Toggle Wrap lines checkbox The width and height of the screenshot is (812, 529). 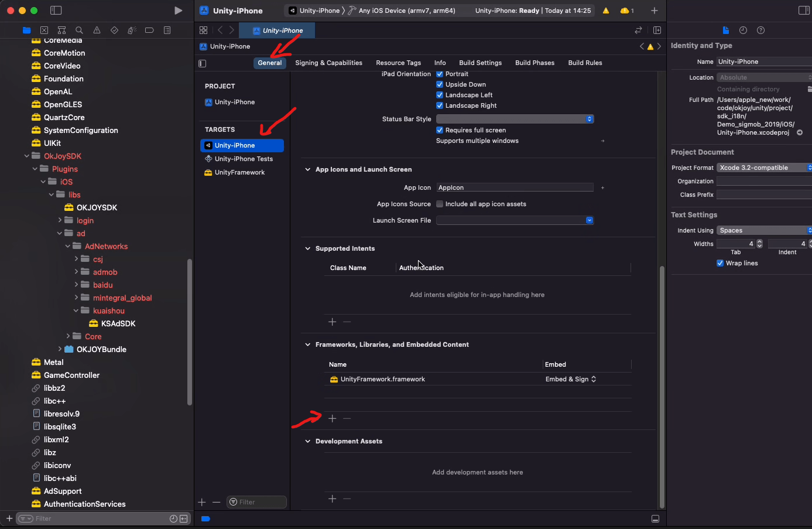click(720, 263)
